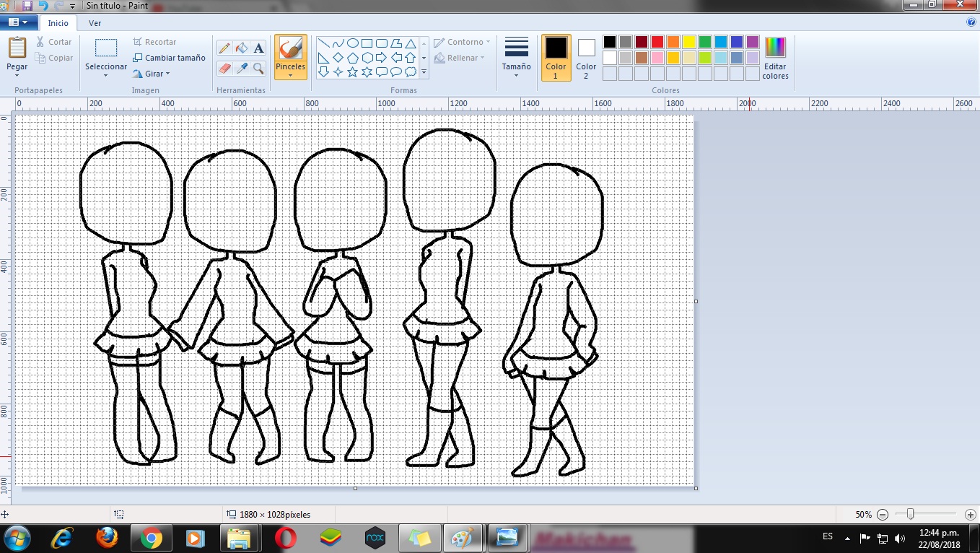The height and width of the screenshot is (553, 980).
Task: Click the volume speaker tray icon
Action: pyautogui.click(x=899, y=538)
